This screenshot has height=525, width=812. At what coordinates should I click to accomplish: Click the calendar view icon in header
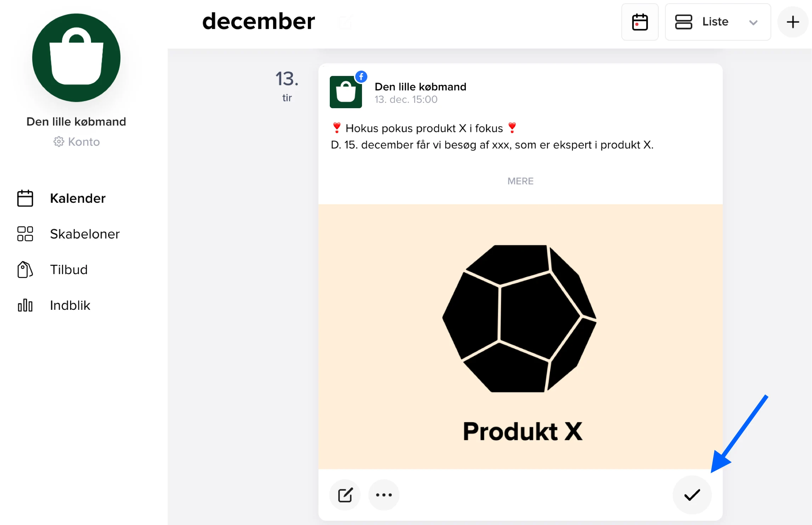640,22
